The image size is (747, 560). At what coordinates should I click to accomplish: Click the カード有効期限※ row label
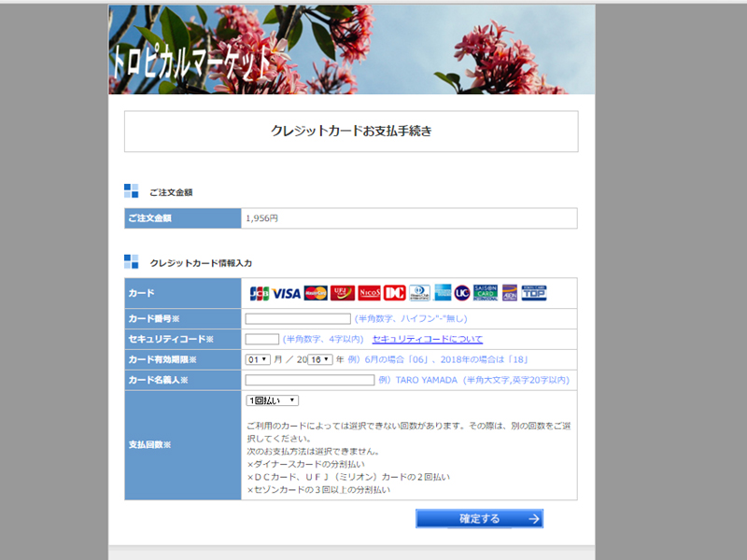(x=162, y=359)
